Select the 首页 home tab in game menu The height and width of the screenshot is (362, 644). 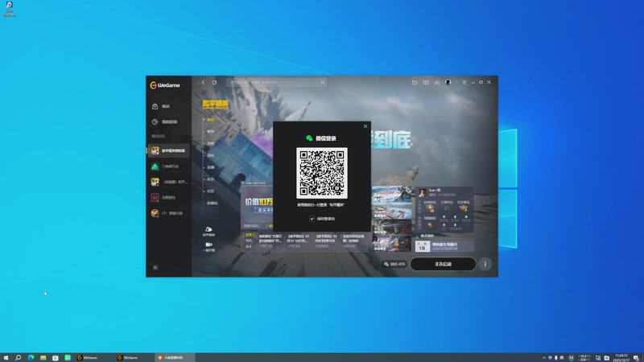210,119
